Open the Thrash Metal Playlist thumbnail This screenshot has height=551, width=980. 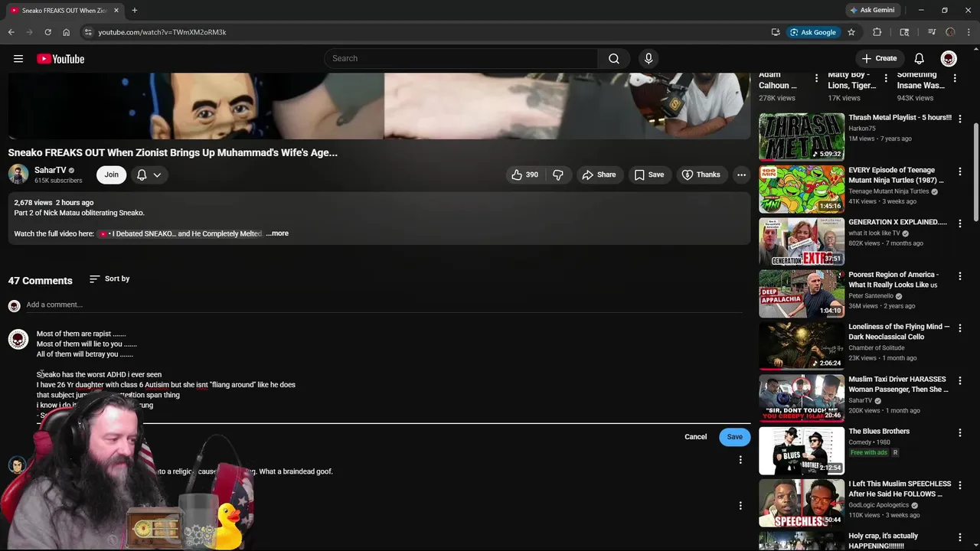coord(802,137)
